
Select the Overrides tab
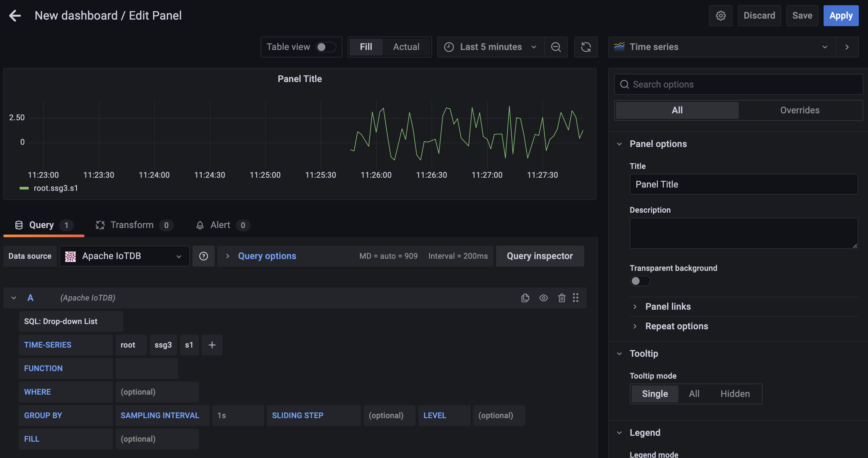point(799,110)
